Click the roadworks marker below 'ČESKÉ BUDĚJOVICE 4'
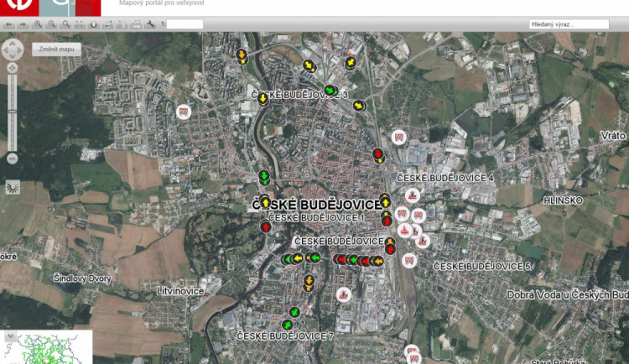 pos(412,195)
